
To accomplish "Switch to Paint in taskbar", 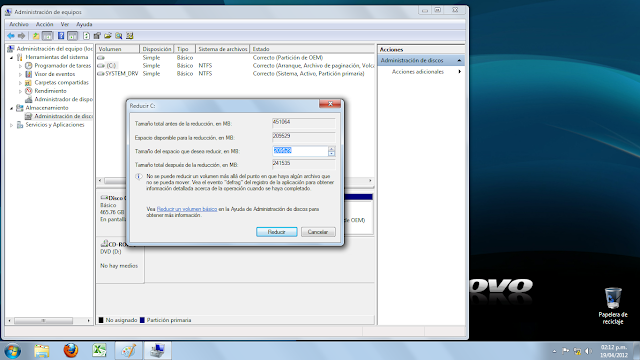I will pyautogui.click(x=129, y=351).
